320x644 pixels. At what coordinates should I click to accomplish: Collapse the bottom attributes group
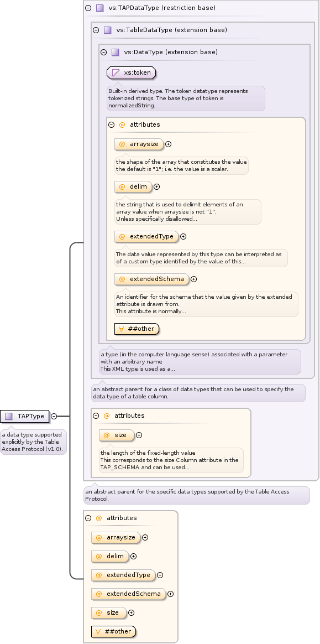88,518
